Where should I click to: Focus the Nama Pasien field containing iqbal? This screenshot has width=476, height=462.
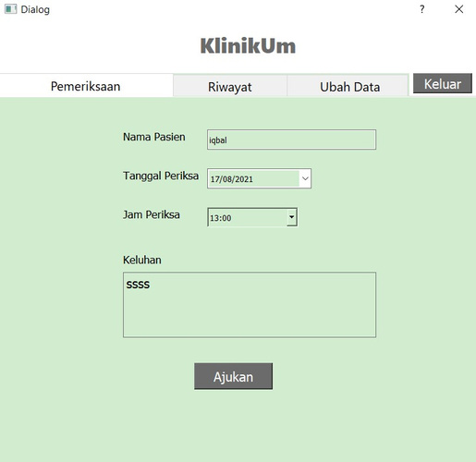[291, 140]
